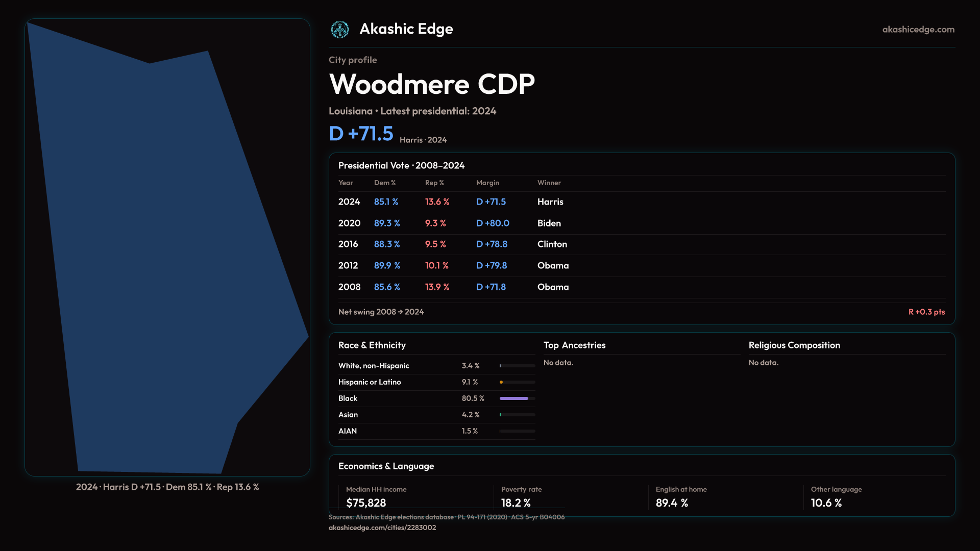Click the Akashic Edge logo icon
This screenshot has width=980, height=551.
click(339, 30)
